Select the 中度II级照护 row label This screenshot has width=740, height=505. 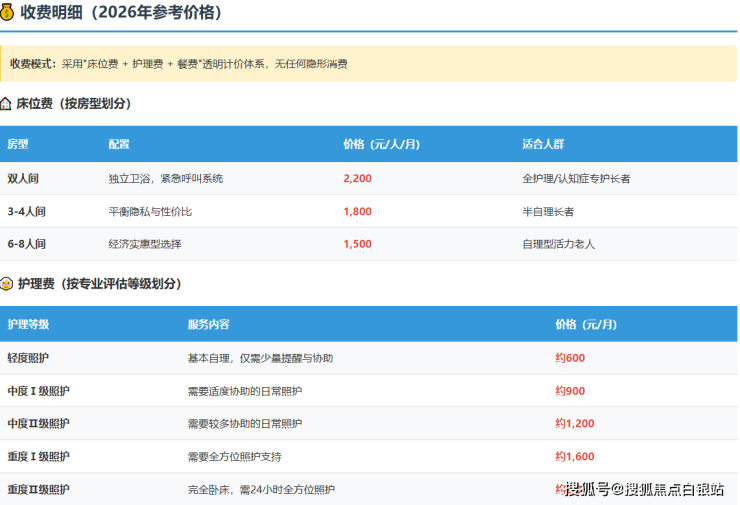pyautogui.click(x=38, y=423)
